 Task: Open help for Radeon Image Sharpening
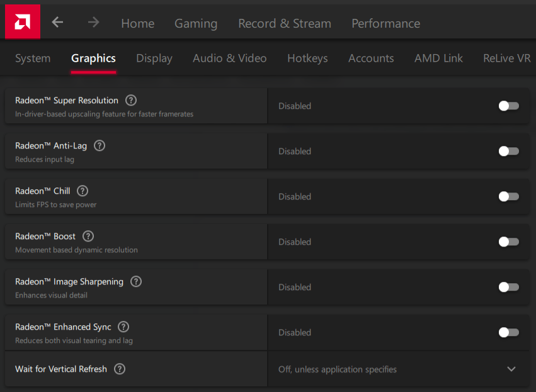[136, 282]
